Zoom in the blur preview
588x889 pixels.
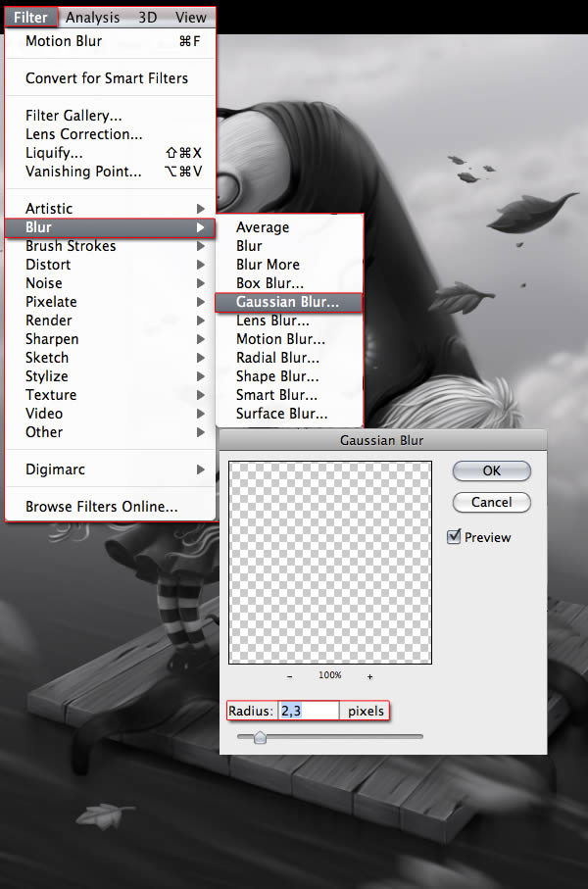point(369,676)
